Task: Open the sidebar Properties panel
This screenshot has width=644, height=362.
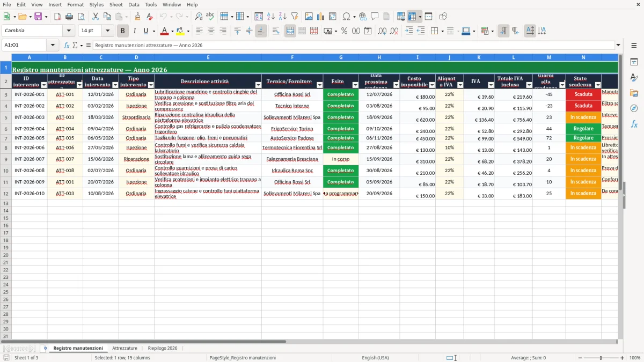Action: click(634, 62)
